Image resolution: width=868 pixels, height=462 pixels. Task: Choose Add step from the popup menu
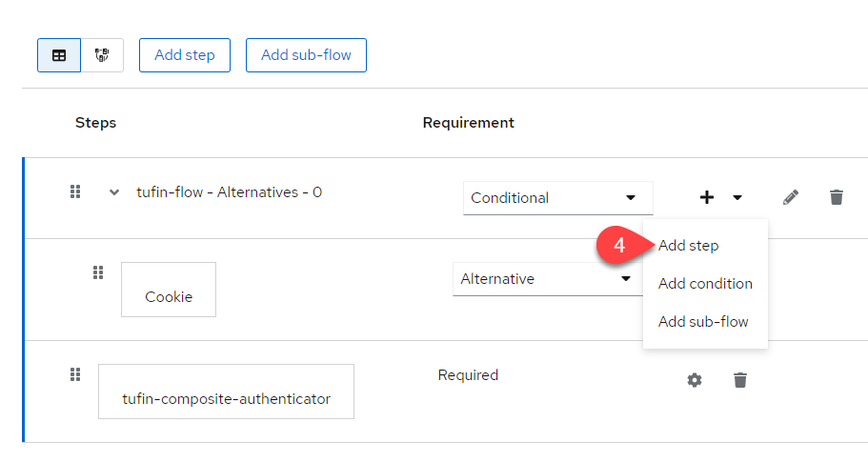pyautogui.click(x=688, y=246)
